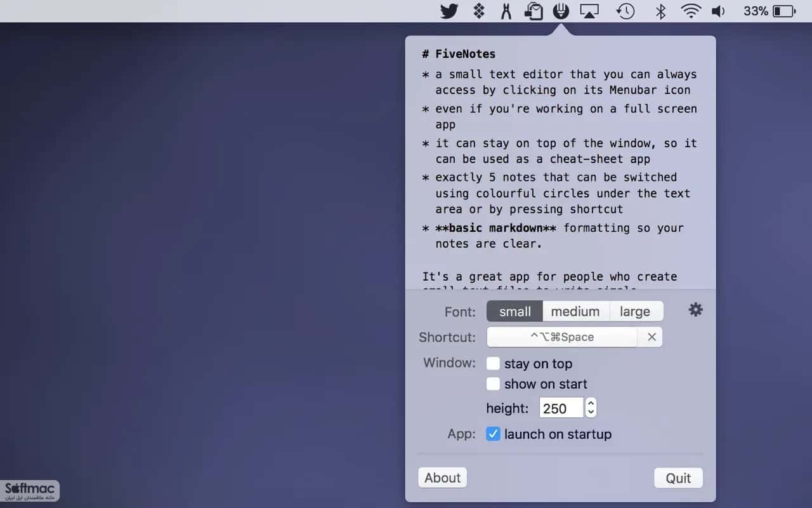The image size is (812, 508).
Task: Click the clipboard manager menu bar icon
Action: pos(534,11)
